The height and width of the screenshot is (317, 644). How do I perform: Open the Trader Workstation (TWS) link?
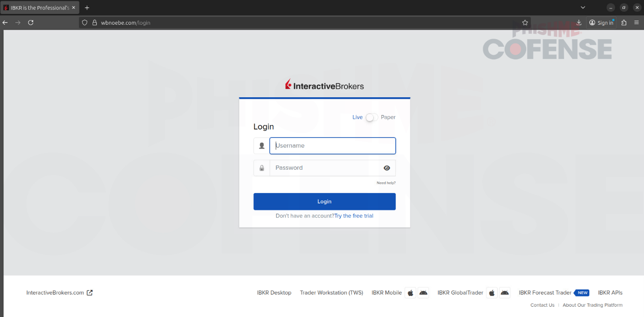tap(331, 293)
